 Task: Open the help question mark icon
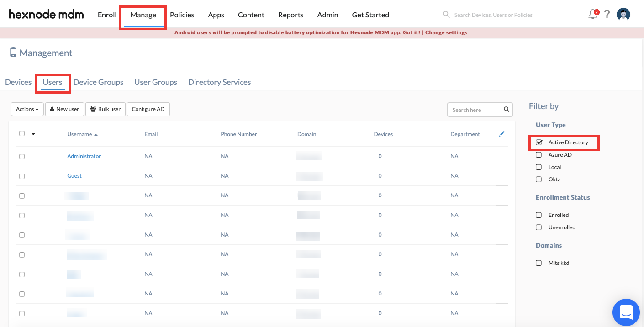pyautogui.click(x=607, y=14)
